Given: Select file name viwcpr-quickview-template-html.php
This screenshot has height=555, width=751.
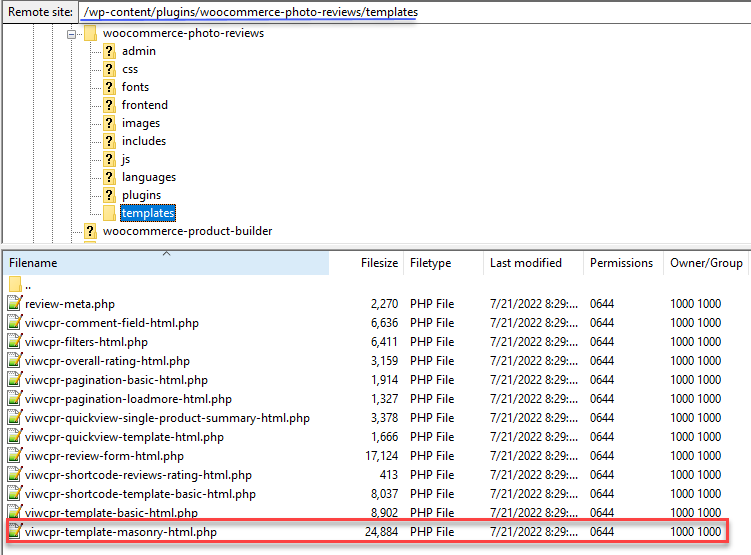Looking at the screenshot, I should [124, 437].
